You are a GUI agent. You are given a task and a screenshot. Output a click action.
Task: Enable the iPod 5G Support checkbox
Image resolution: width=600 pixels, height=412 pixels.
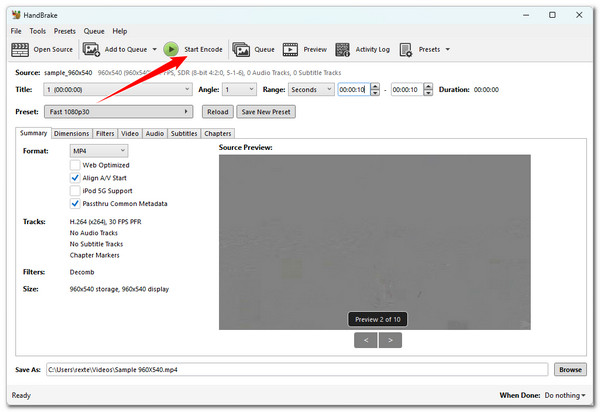75,191
